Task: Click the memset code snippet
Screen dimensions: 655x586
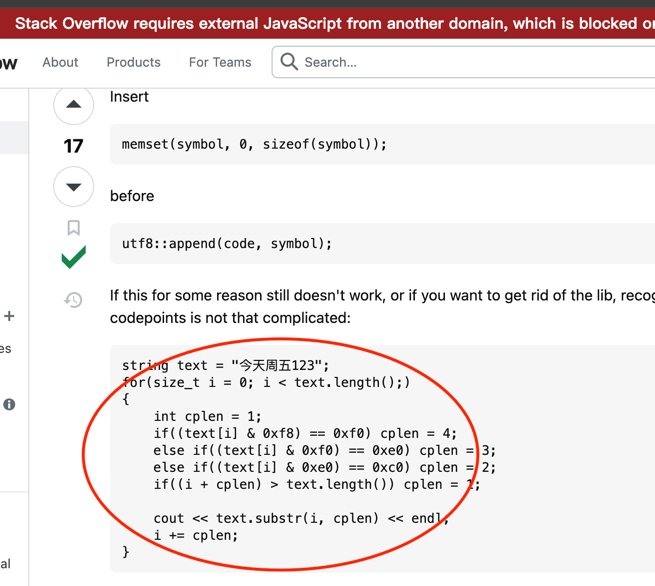Action: pyautogui.click(x=254, y=144)
